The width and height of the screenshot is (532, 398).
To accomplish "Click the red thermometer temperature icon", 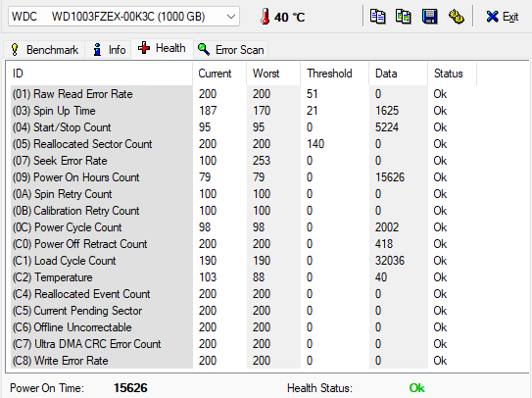I will 265,17.
